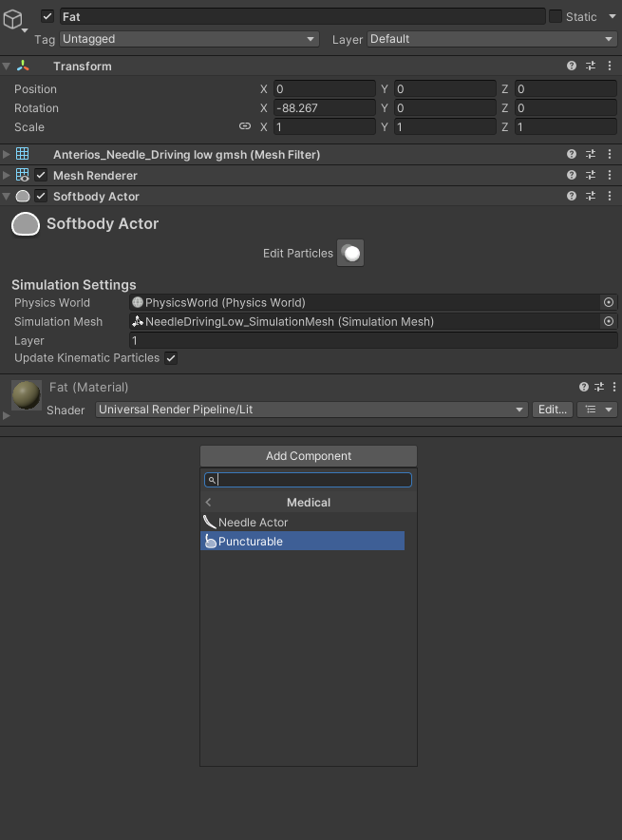Click the Transform component help icon
The height and width of the screenshot is (840, 622).
click(x=572, y=67)
